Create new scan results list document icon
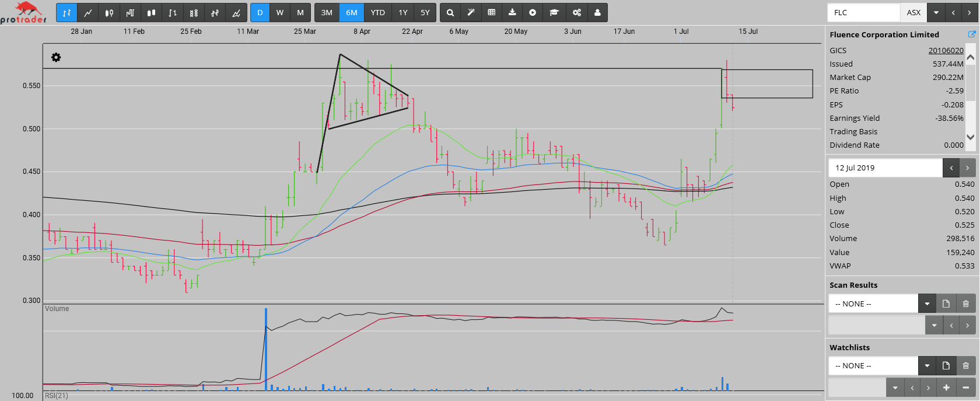980x401 pixels. [946, 304]
